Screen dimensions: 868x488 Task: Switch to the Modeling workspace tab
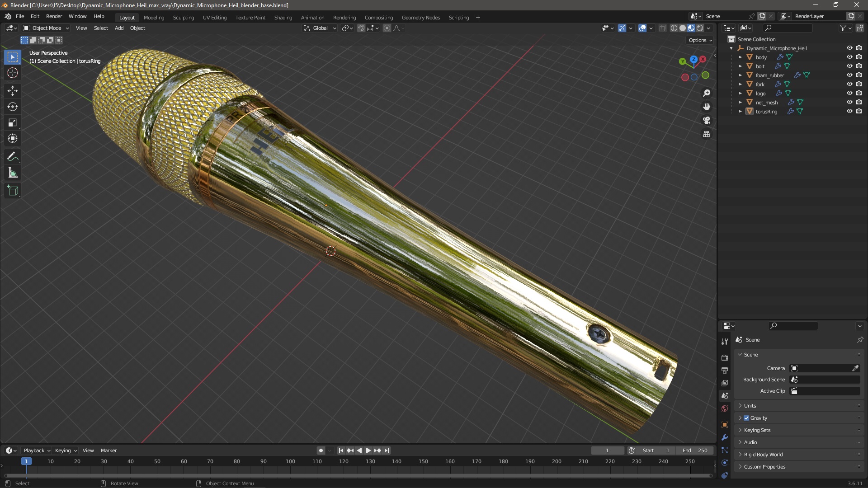pyautogui.click(x=154, y=18)
